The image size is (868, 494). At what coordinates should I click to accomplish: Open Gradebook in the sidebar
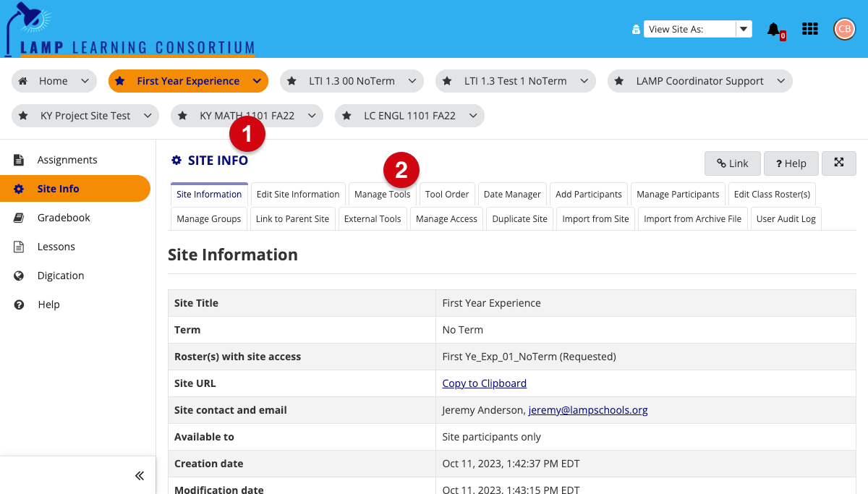[75, 218]
